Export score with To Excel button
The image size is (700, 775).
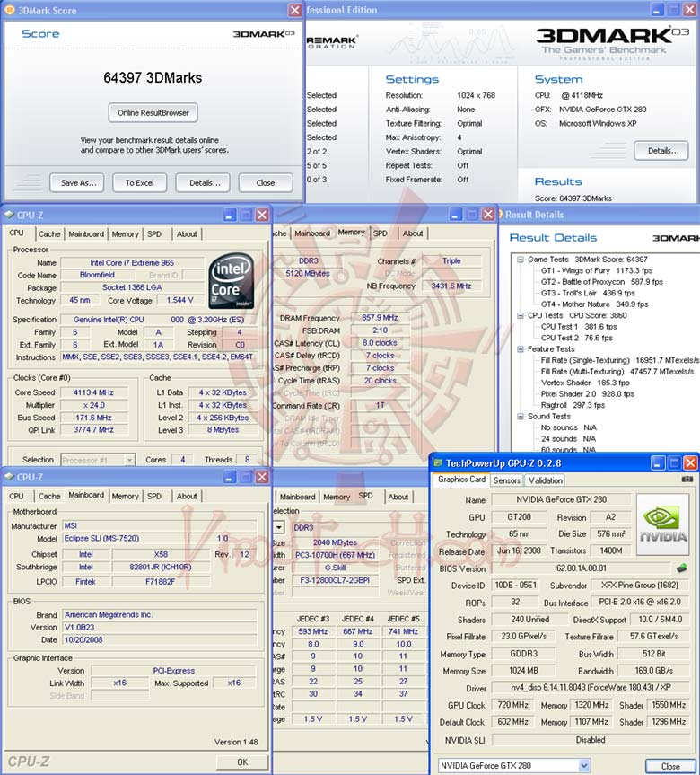click(x=140, y=183)
